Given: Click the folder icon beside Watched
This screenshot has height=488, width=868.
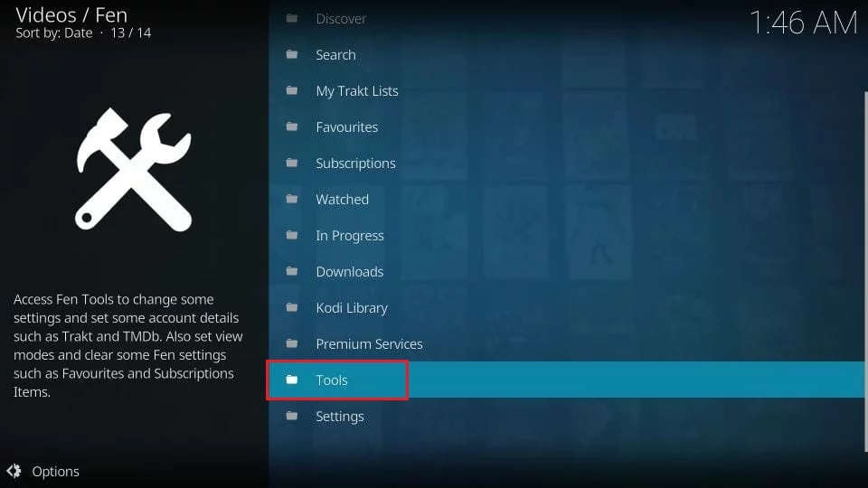Looking at the screenshot, I should click(x=292, y=200).
